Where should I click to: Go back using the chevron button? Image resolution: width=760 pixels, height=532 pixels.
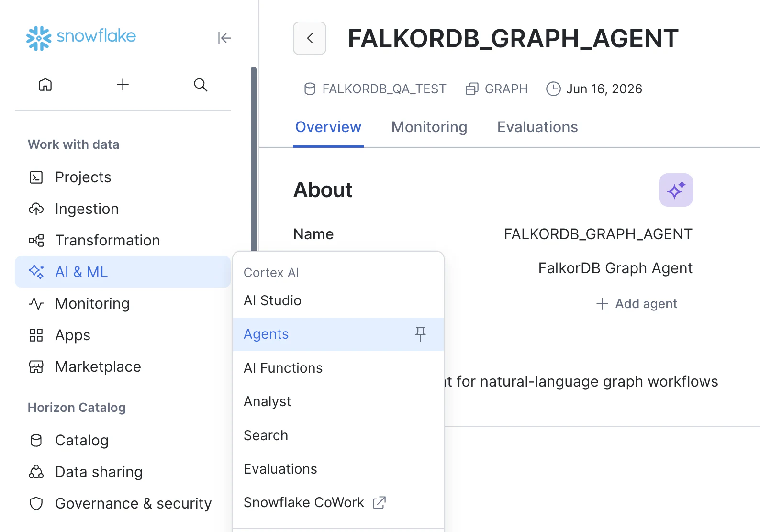pos(310,38)
